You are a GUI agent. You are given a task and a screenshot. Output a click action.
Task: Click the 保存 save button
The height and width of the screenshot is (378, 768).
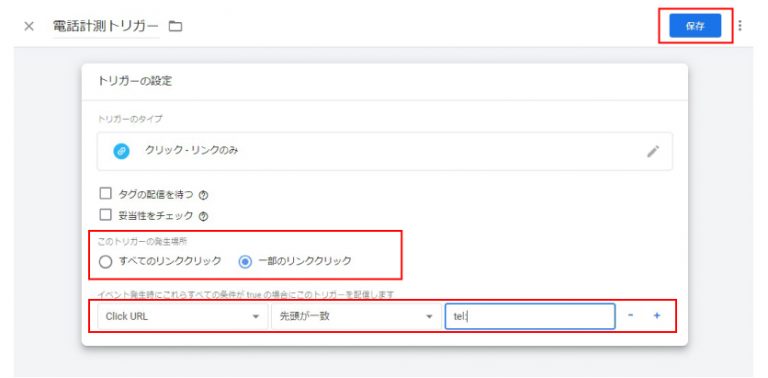tap(695, 26)
